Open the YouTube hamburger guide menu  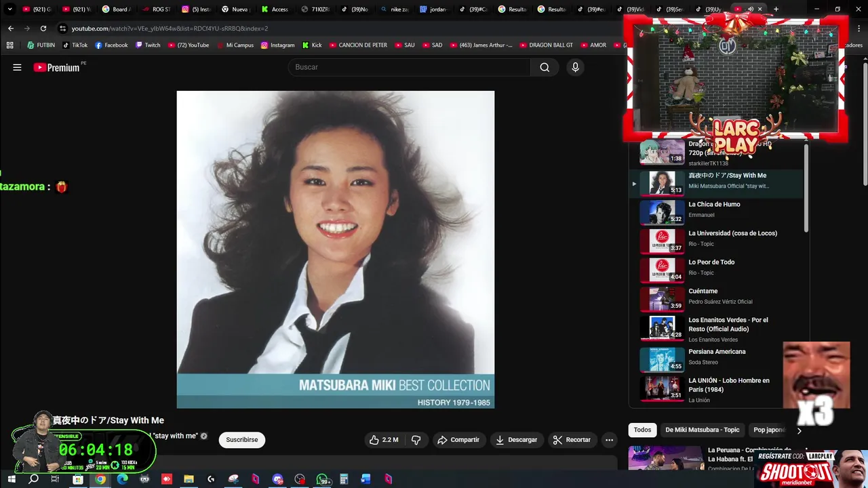pyautogui.click(x=17, y=67)
